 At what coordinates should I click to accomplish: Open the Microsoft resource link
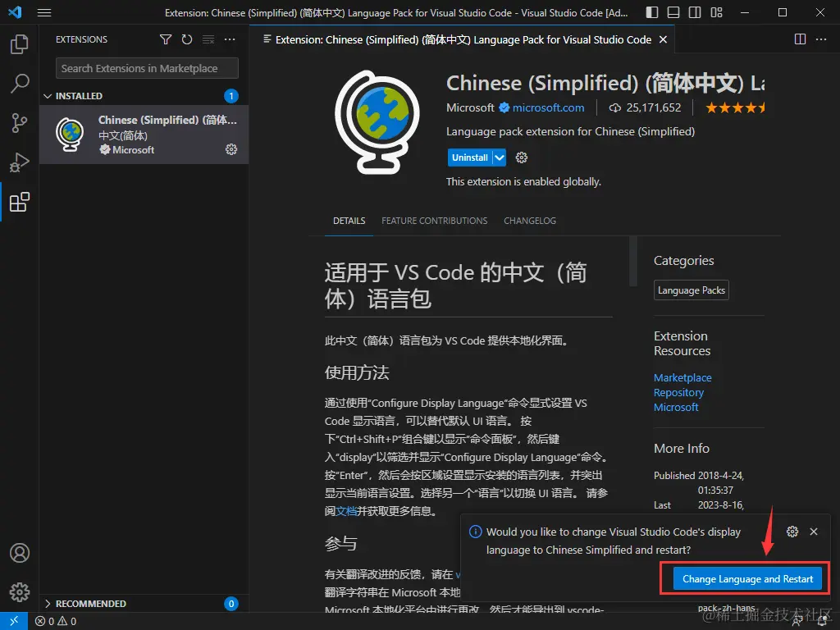(x=676, y=407)
